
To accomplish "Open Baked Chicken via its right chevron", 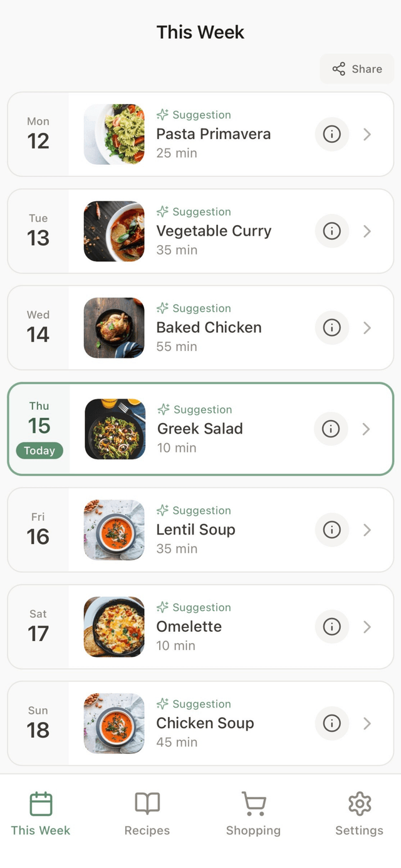I will 367,328.
